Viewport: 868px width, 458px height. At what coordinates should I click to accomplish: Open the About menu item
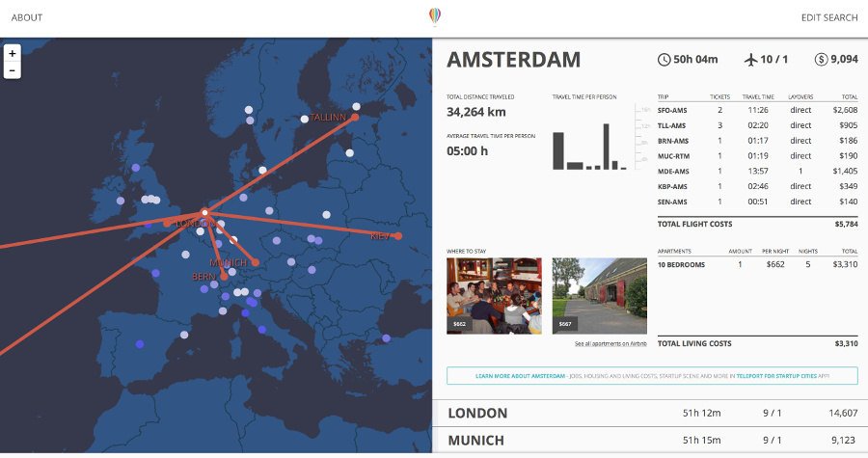click(x=27, y=17)
